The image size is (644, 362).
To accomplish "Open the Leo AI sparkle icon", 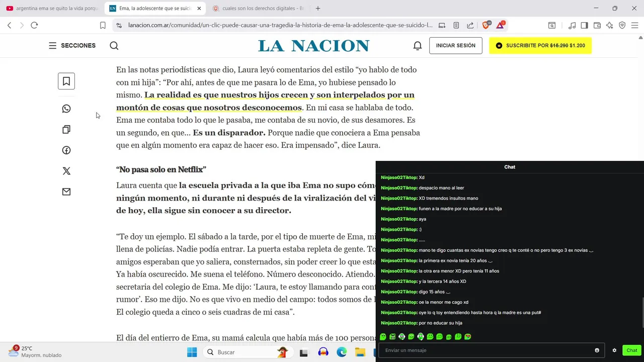I will click(x=610, y=25).
